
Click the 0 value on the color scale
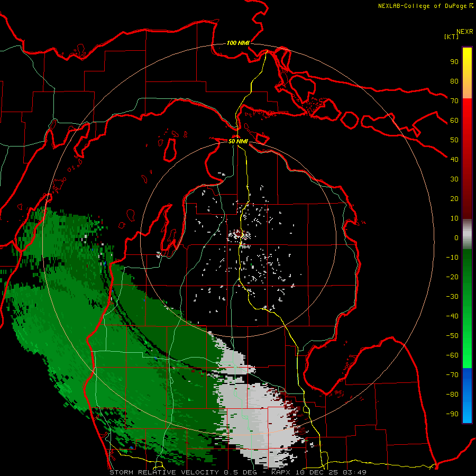(456, 237)
